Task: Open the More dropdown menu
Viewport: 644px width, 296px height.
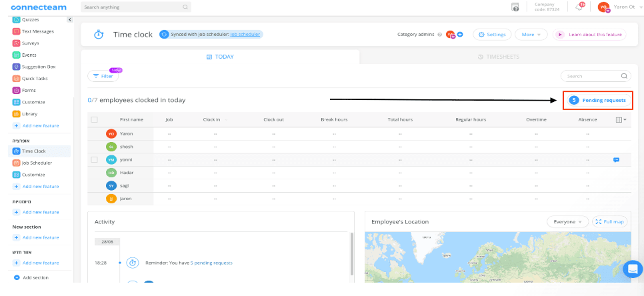Action: pyautogui.click(x=531, y=34)
